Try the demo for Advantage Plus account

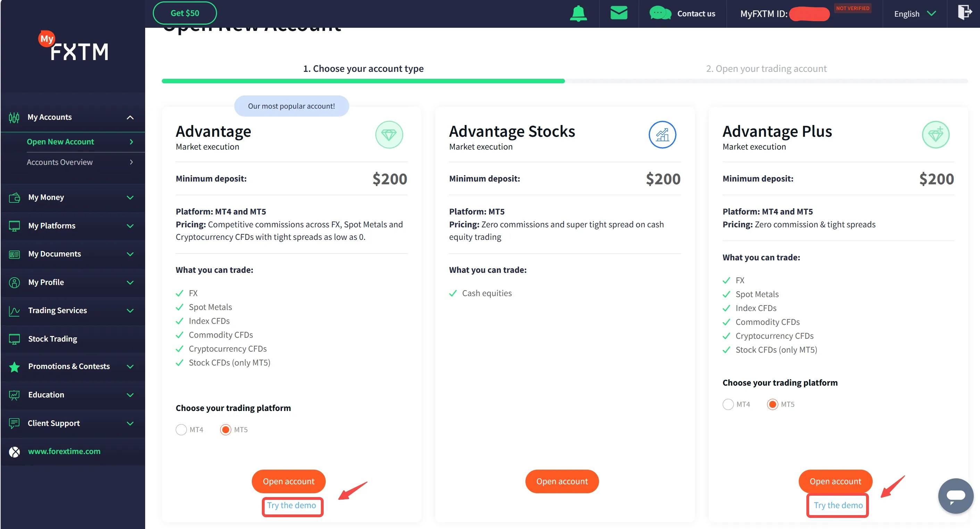[x=838, y=505]
